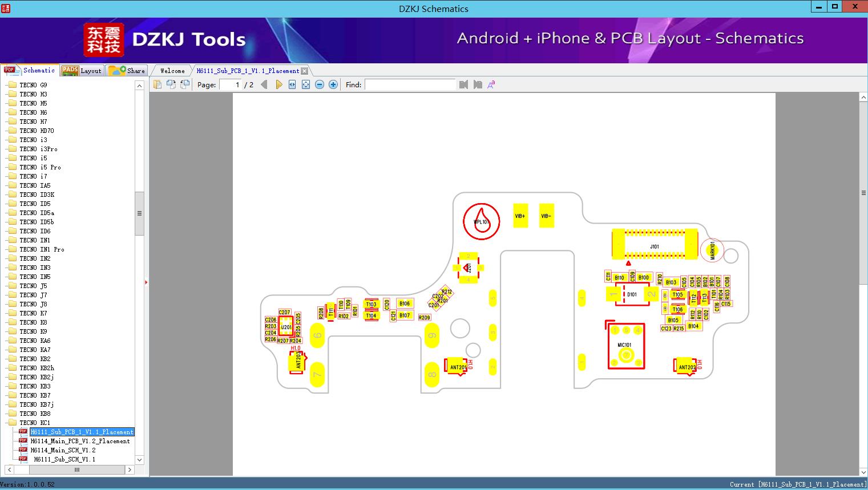Click the find next icon
This screenshot has height=490, width=868.
[x=478, y=84]
